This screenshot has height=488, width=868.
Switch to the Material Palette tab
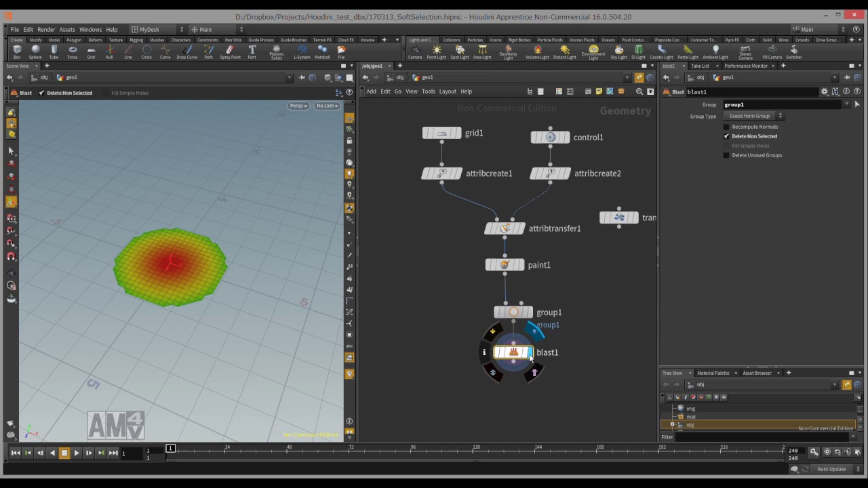click(x=713, y=373)
